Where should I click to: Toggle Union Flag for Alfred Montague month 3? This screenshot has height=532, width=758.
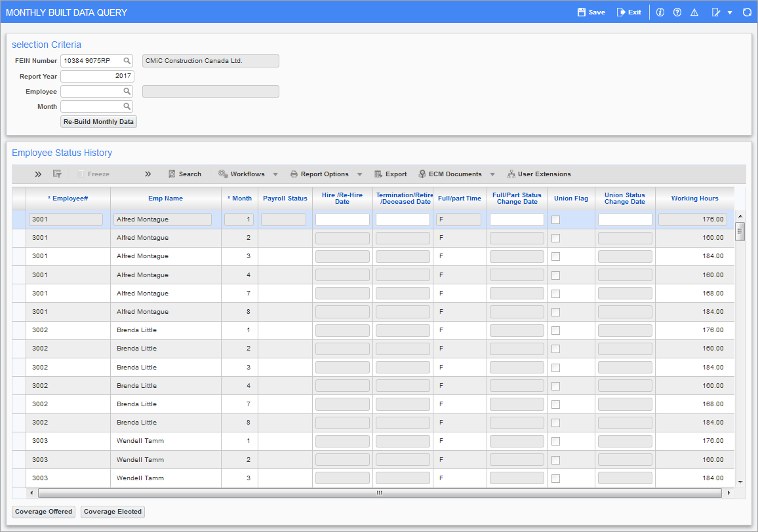point(556,257)
